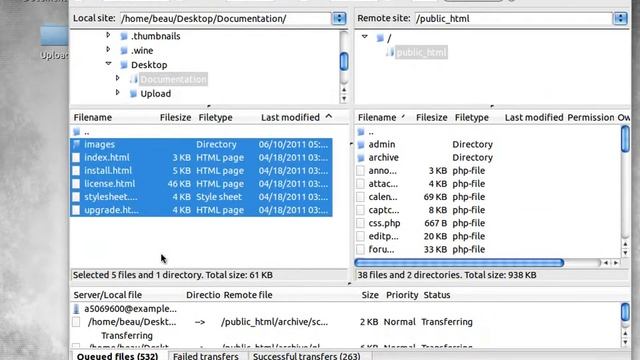Collapse the Desktop tree folder
The image size is (640, 360).
point(108,63)
